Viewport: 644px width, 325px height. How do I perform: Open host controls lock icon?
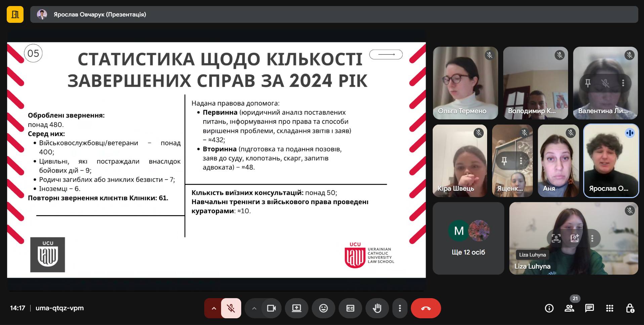[630, 308]
